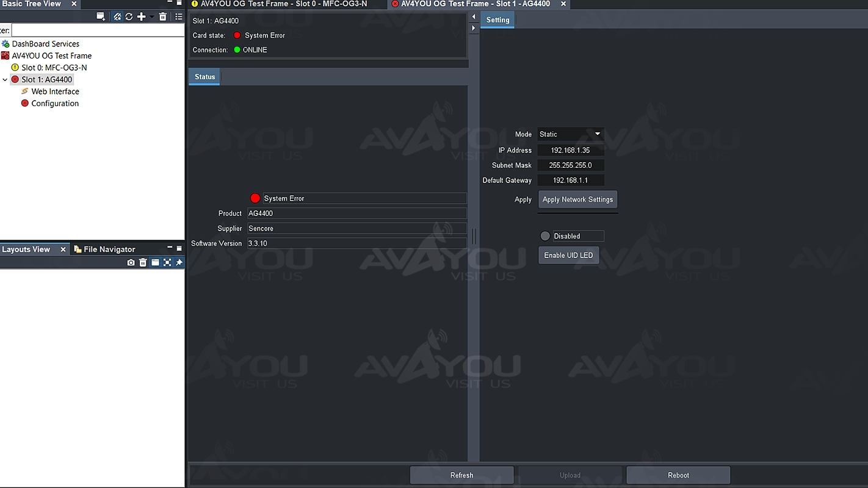Image resolution: width=868 pixels, height=488 pixels.
Task: Click the plus icon in Basic Tree View toolbar
Action: tap(141, 16)
